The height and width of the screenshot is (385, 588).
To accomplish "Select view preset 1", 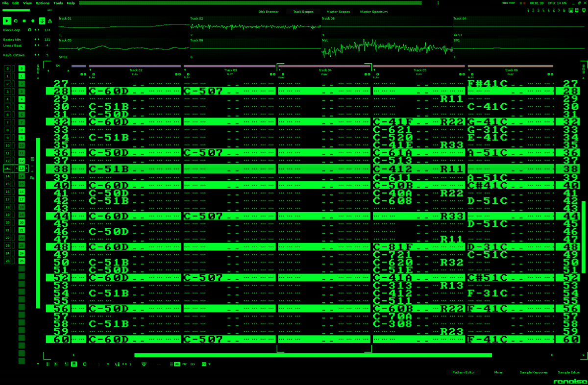I will tap(528, 10).
